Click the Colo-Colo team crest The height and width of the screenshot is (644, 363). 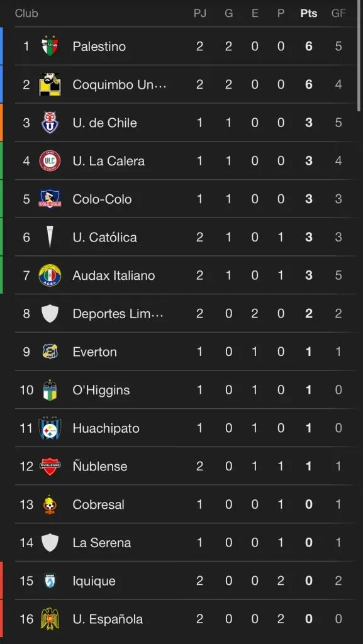tap(50, 199)
